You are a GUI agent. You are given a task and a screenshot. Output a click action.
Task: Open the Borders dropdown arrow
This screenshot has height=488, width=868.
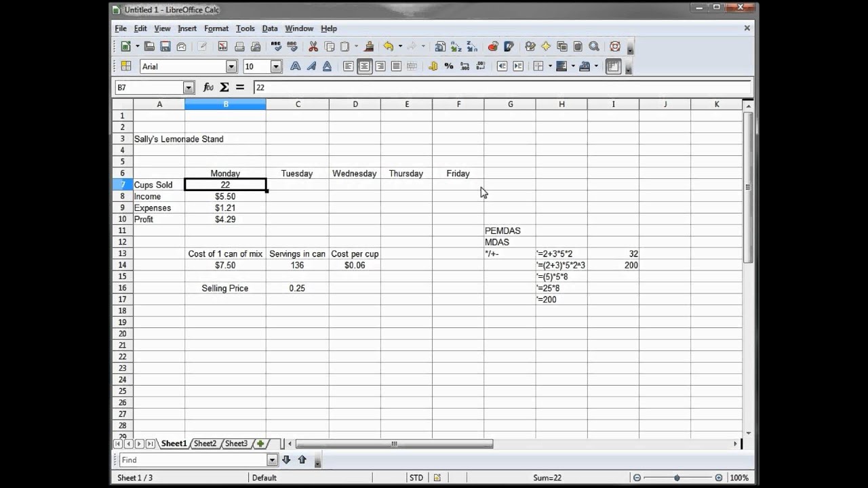pos(550,66)
